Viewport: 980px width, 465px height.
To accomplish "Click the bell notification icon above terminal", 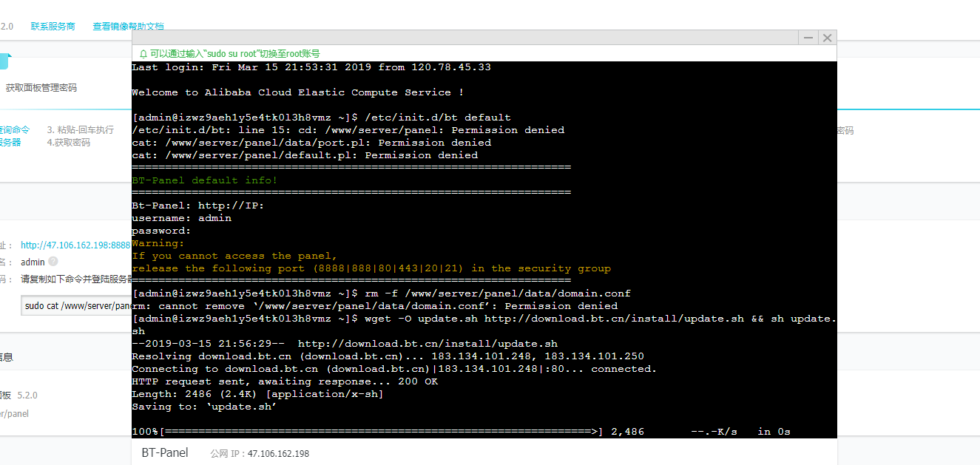I will [x=143, y=54].
